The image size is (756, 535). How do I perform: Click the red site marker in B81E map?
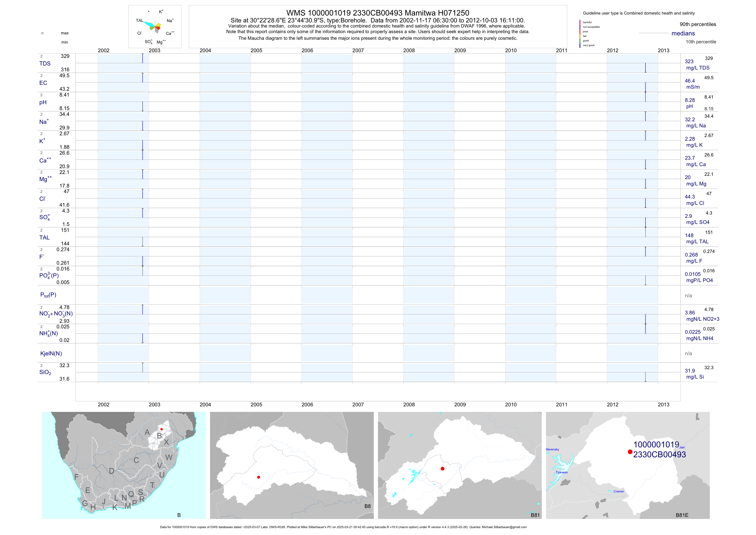tap(630, 452)
